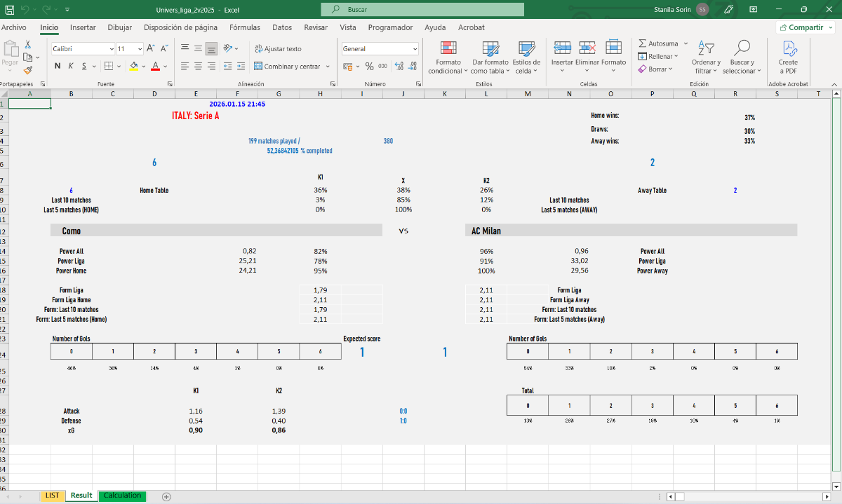Apply red font color A
Screen dimensions: 842x504
pos(156,66)
